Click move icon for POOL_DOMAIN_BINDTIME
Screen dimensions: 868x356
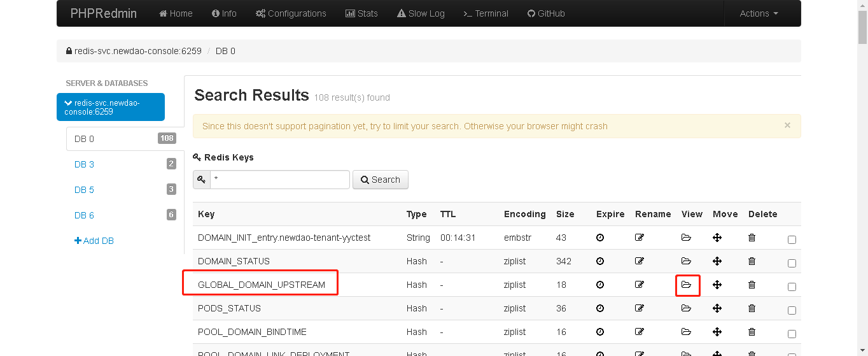717,332
